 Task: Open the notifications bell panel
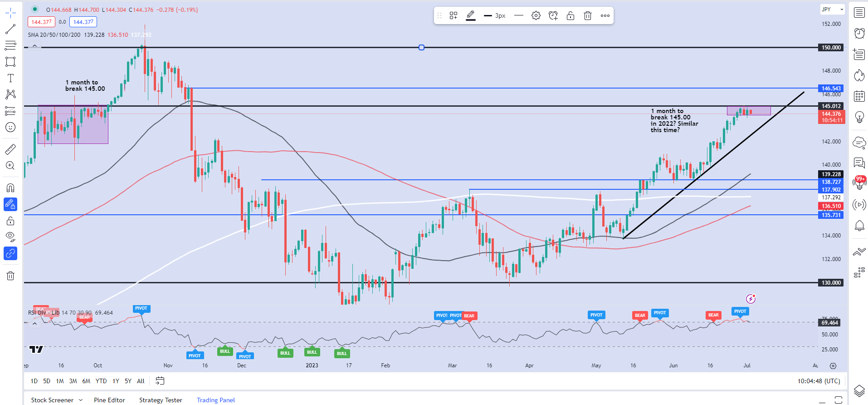pos(859,226)
